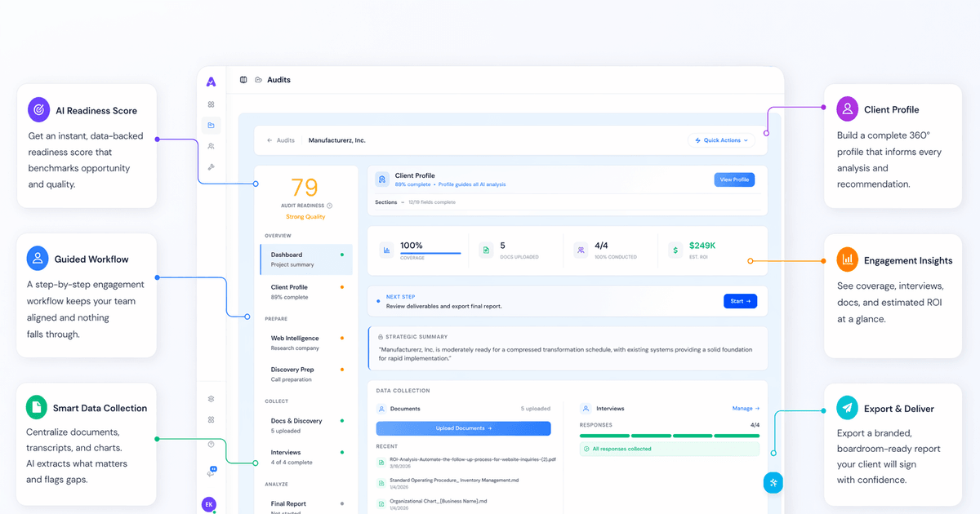The image size is (980, 514).
Task: Click the 100% coverage progress bar
Action: 430,253
